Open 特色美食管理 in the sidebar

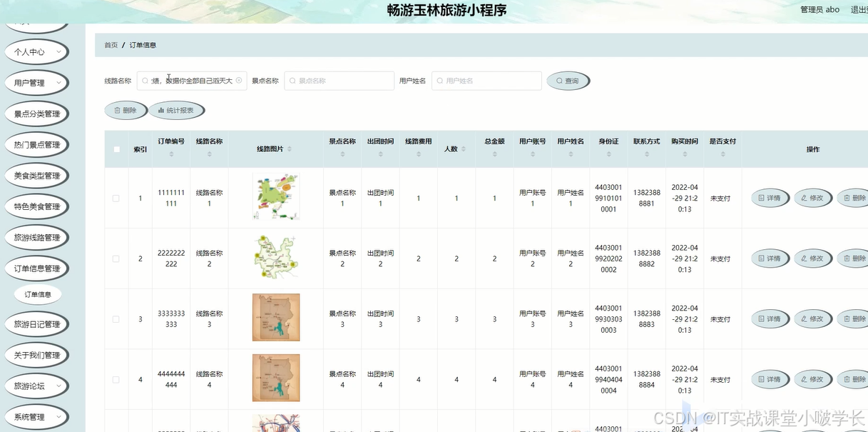[x=37, y=206]
